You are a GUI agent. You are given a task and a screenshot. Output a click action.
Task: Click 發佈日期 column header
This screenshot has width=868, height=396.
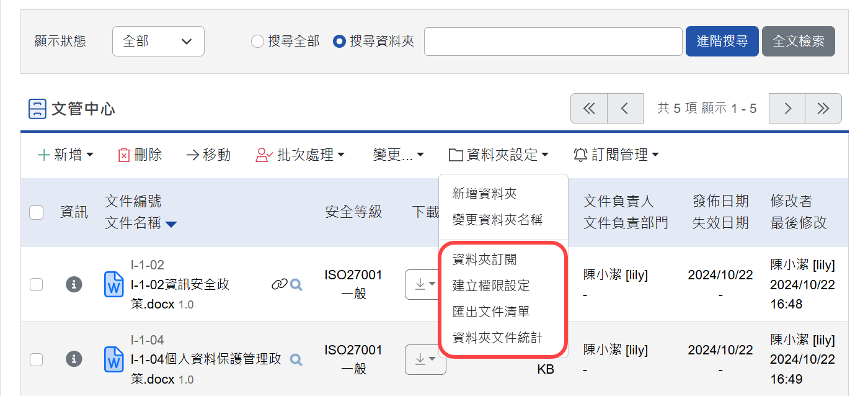point(720,201)
